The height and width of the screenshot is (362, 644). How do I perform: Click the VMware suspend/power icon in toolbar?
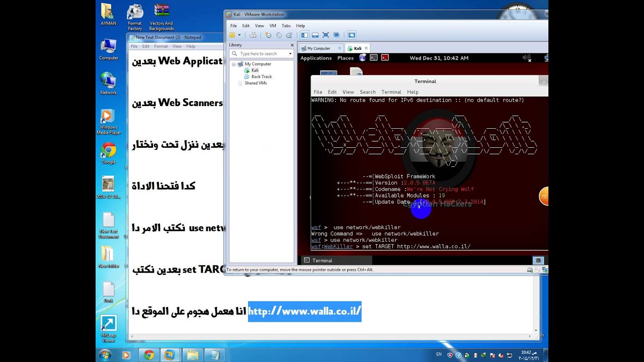pos(232,35)
